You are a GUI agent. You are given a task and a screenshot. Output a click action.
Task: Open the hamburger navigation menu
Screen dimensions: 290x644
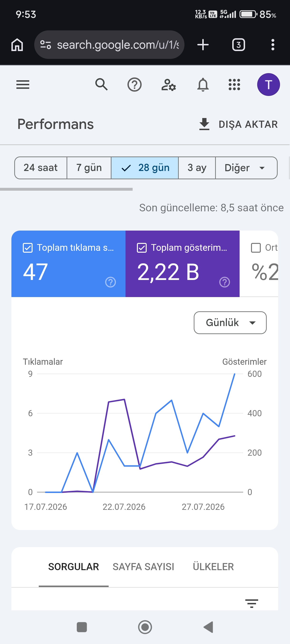click(23, 85)
